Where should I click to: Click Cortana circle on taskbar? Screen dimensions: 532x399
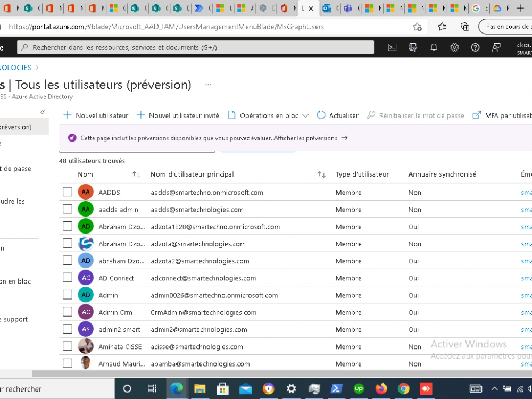tap(127, 388)
